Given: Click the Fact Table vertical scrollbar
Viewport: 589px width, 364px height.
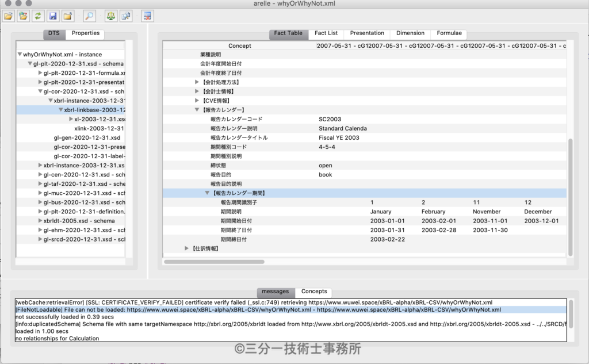Looking at the screenshot, I should (570, 196).
